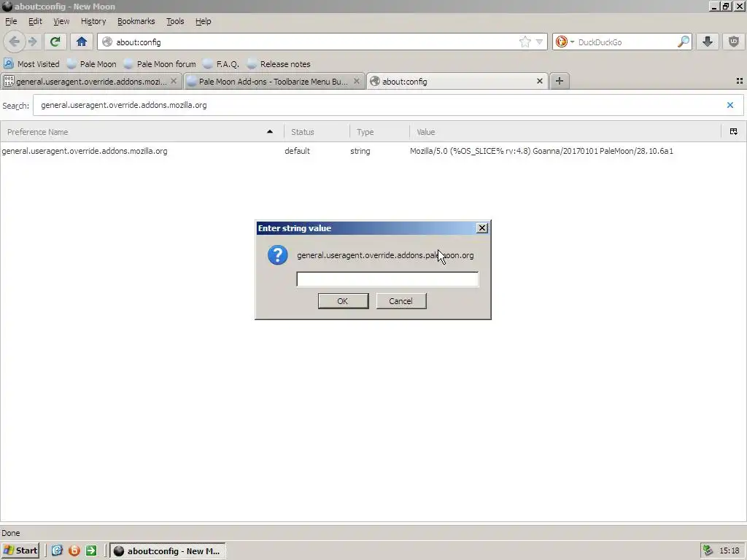This screenshot has width=747, height=560.
Task: Open the Bookmarks menu
Action: tap(136, 21)
